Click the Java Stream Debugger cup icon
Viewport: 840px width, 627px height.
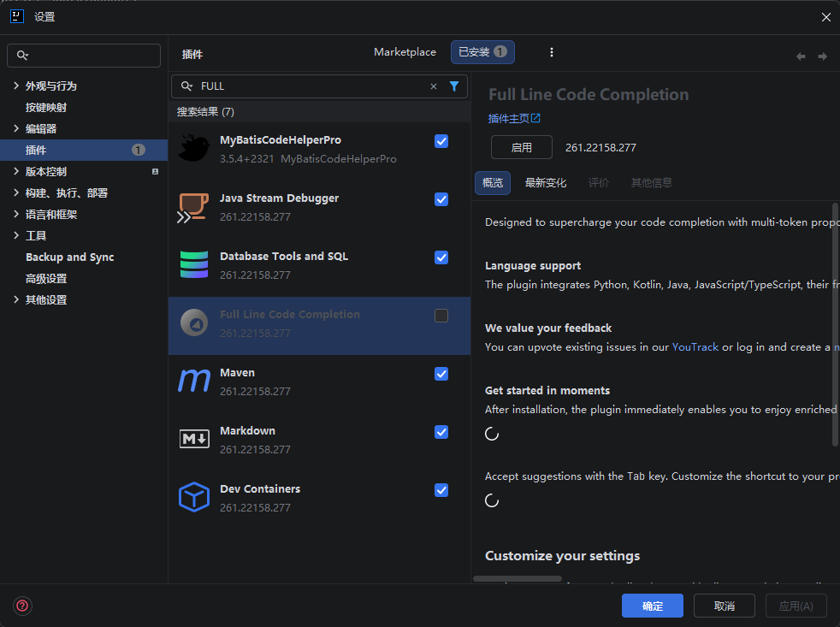click(193, 207)
